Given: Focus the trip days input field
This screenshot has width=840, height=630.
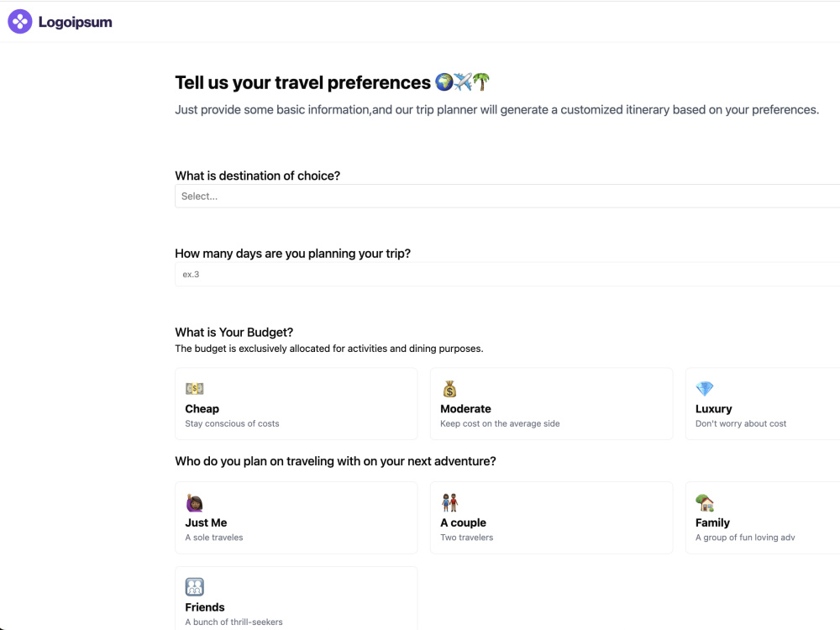Looking at the screenshot, I should 507,275.
